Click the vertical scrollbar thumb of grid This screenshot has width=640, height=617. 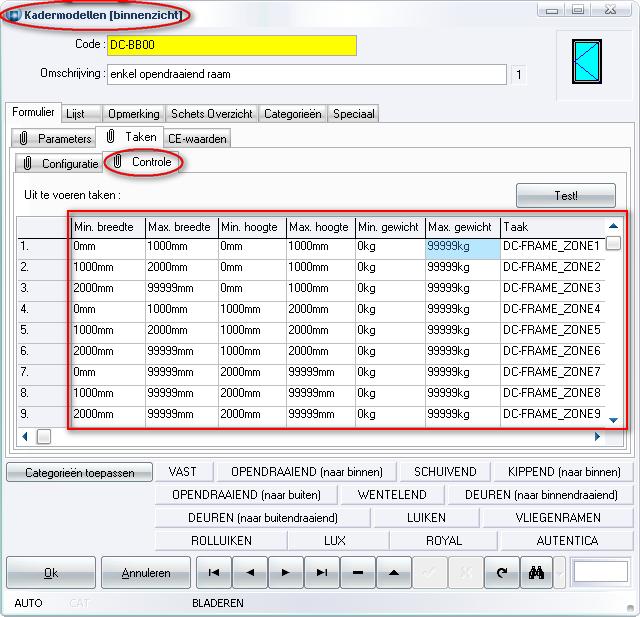[613, 243]
